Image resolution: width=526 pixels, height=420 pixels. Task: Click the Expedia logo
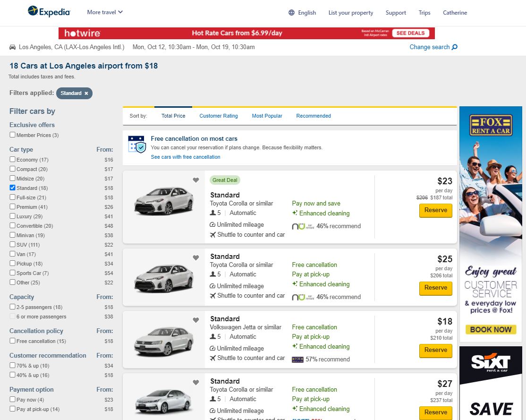coord(49,12)
